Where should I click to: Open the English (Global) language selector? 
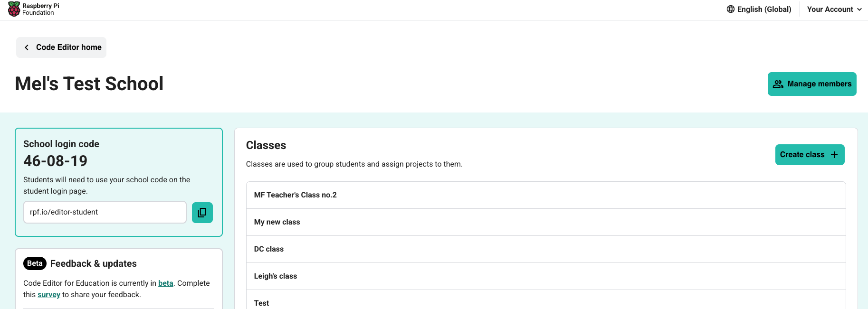759,9
